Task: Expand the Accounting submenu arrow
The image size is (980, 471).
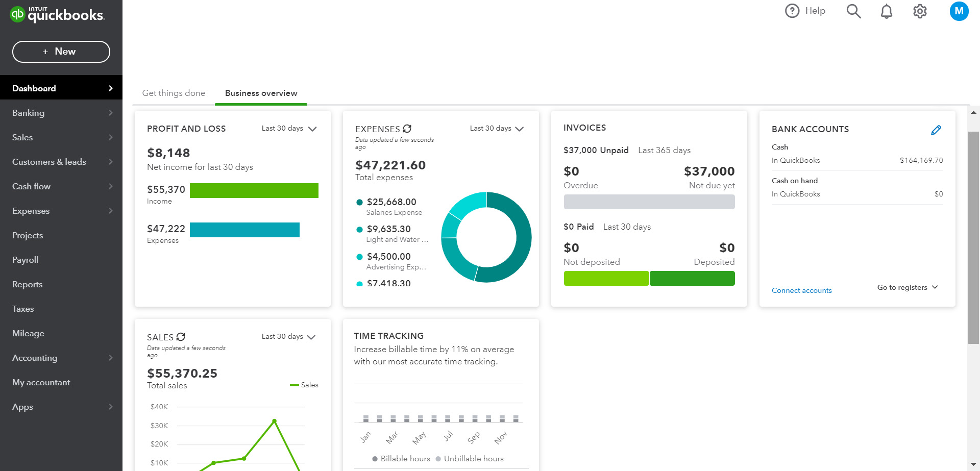Action: 111,358
